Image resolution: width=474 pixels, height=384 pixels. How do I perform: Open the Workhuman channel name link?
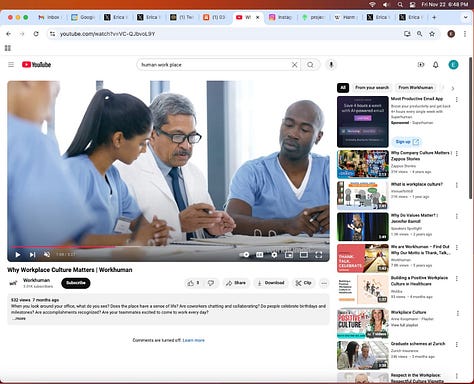pyautogui.click(x=36, y=280)
